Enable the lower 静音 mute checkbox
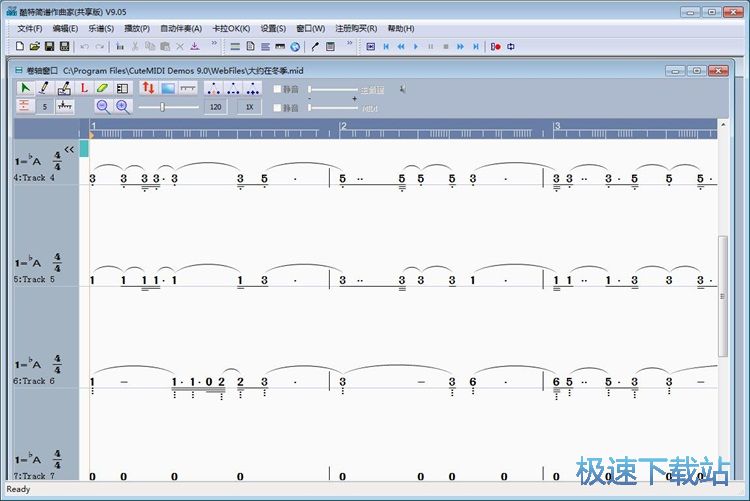 [278, 107]
